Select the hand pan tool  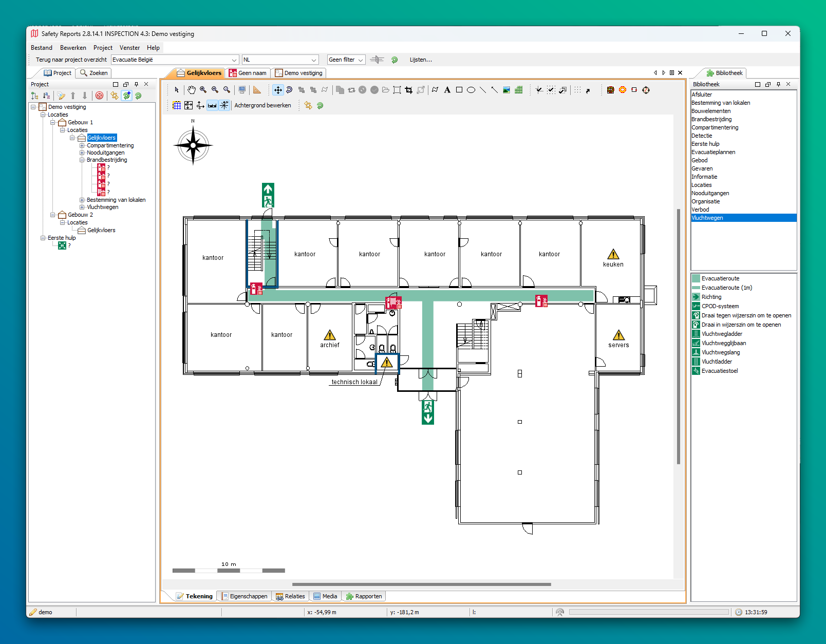pyautogui.click(x=192, y=90)
